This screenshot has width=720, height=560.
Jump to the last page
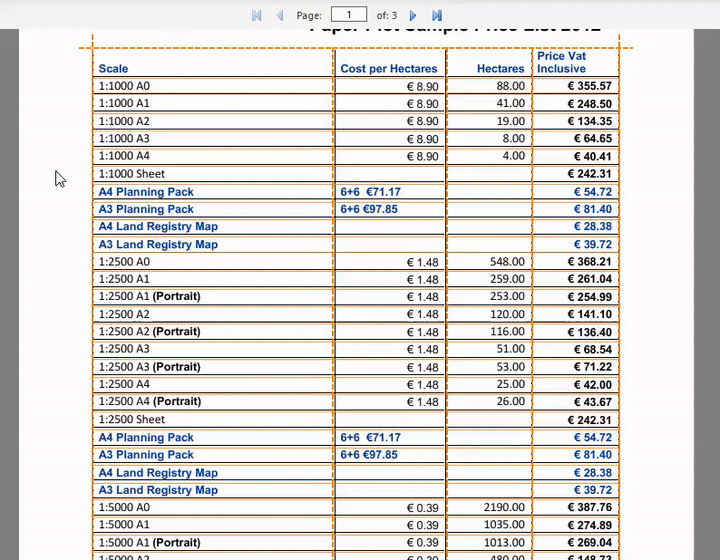point(437,15)
